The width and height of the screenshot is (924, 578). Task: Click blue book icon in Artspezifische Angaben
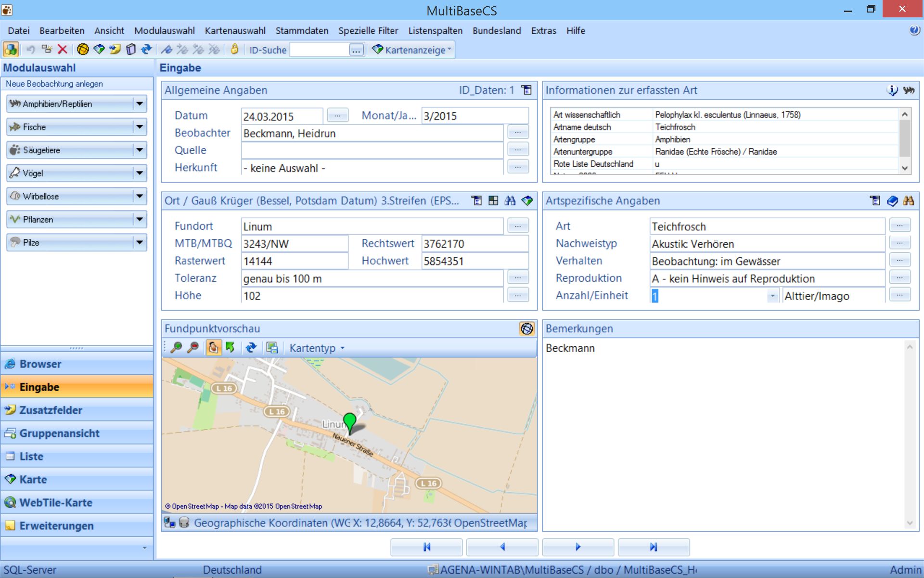892,201
